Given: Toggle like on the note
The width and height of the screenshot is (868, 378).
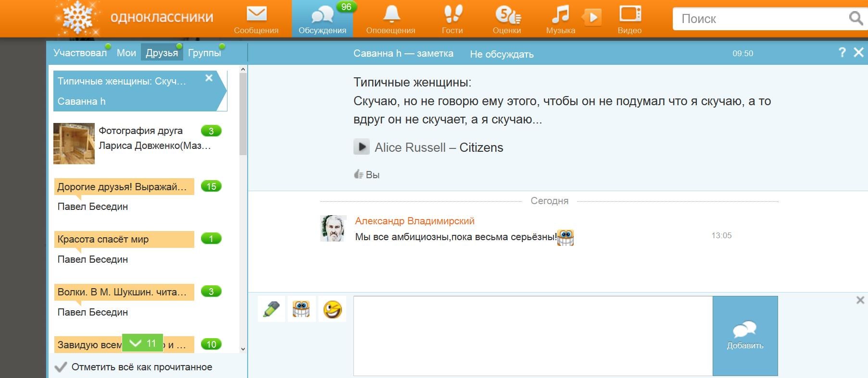Looking at the screenshot, I should pyautogui.click(x=359, y=175).
